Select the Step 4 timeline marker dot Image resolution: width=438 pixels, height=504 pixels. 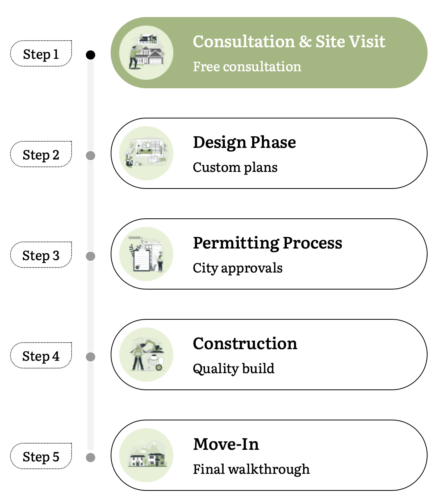91,357
